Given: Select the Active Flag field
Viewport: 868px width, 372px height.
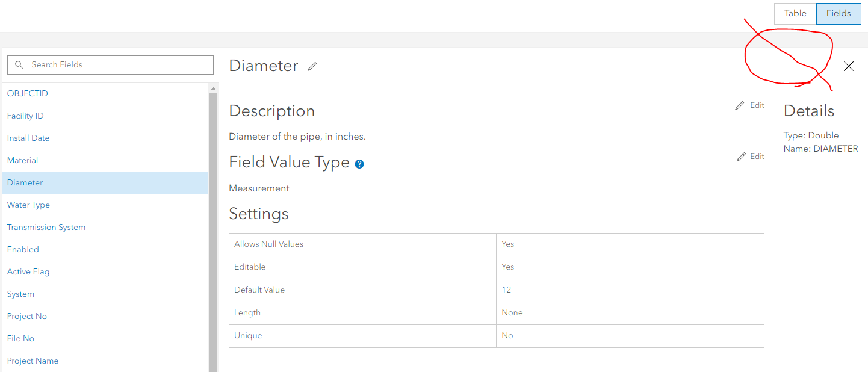Looking at the screenshot, I should 28,271.
